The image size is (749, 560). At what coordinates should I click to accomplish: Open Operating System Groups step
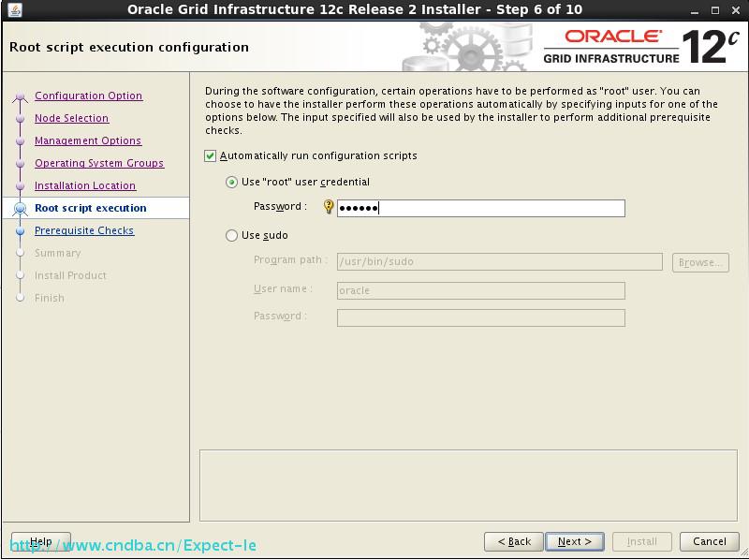pyautogui.click(x=99, y=163)
